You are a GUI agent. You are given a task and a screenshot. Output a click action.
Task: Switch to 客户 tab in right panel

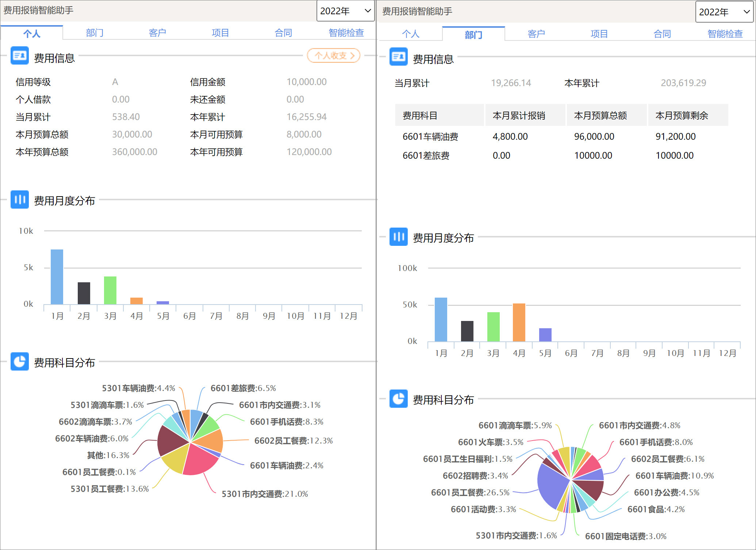[x=536, y=34]
